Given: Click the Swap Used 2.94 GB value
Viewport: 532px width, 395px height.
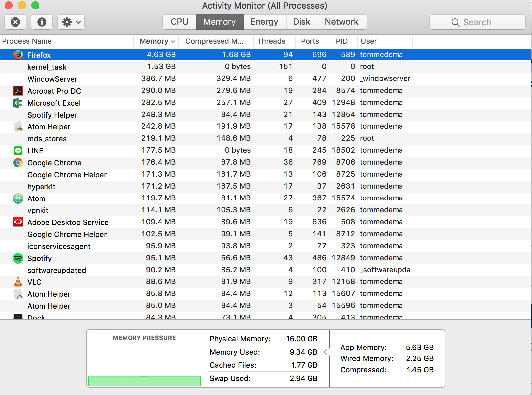Looking at the screenshot, I should [304, 378].
